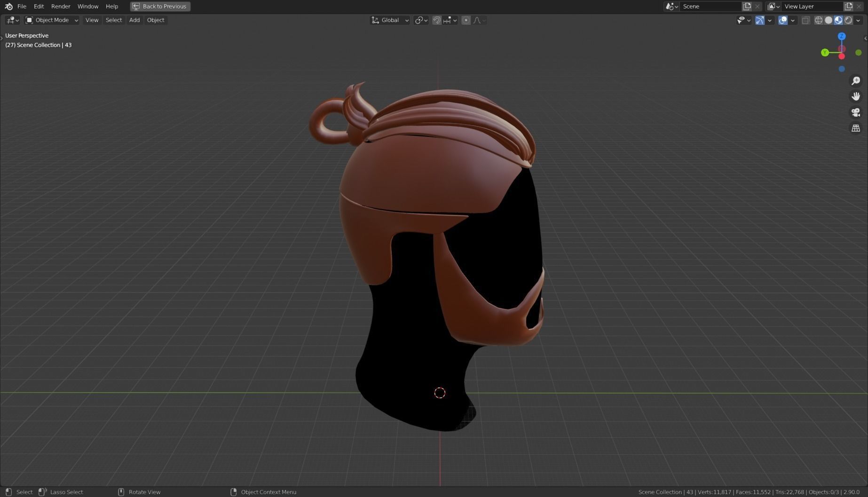Image resolution: width=868 pixels, height=497 pixels.
Task: Click Verts:11,817 in status bar
Action: click(714, 492)
